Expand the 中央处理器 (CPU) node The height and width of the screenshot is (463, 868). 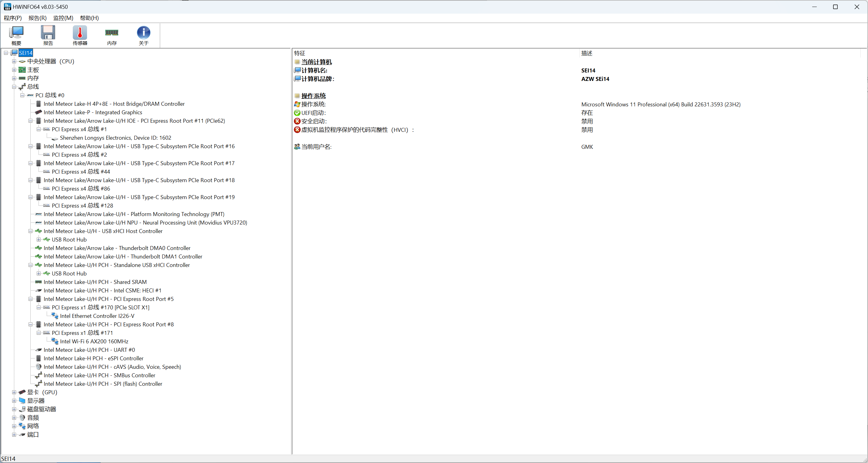[x=14, y=61]
